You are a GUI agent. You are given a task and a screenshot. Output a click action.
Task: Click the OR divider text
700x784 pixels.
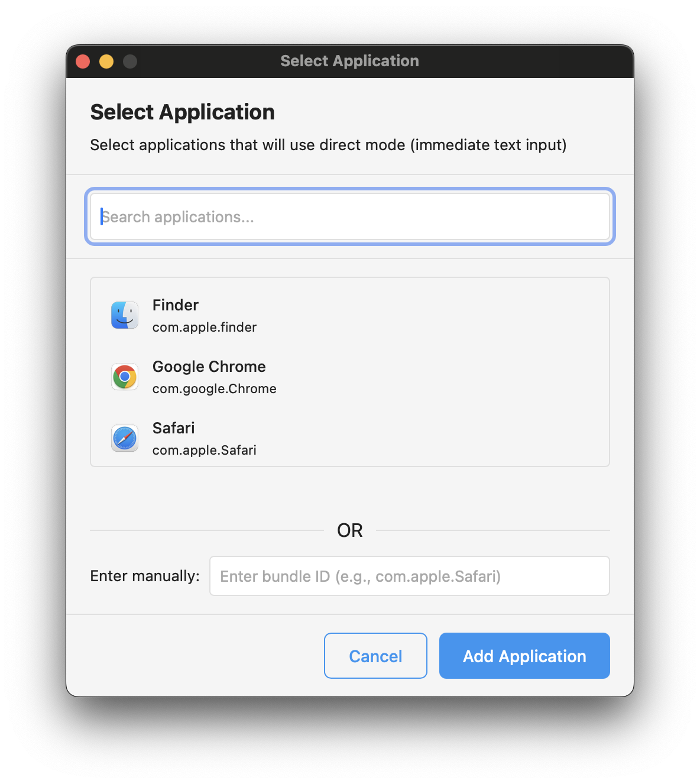(x=350, y=530)
